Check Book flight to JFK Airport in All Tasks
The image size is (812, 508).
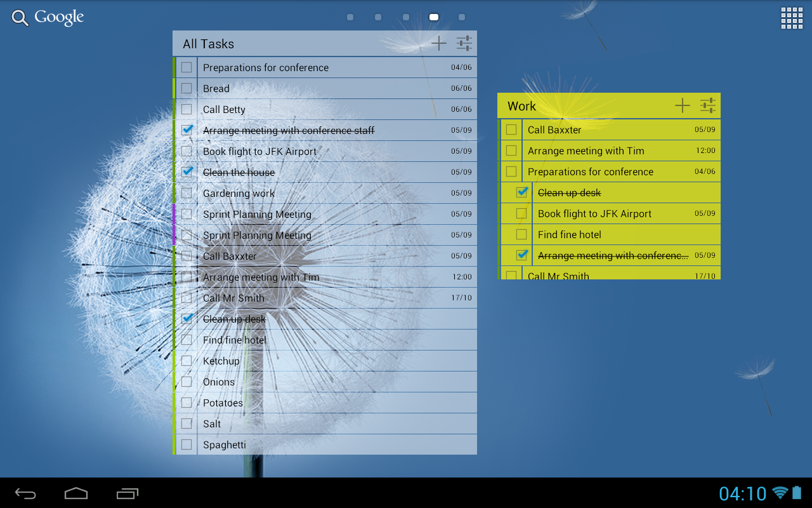(187, 151)
